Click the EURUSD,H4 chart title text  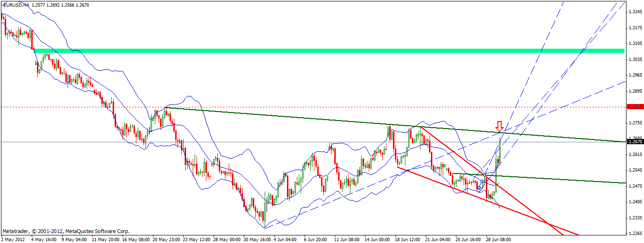point(15,5)
